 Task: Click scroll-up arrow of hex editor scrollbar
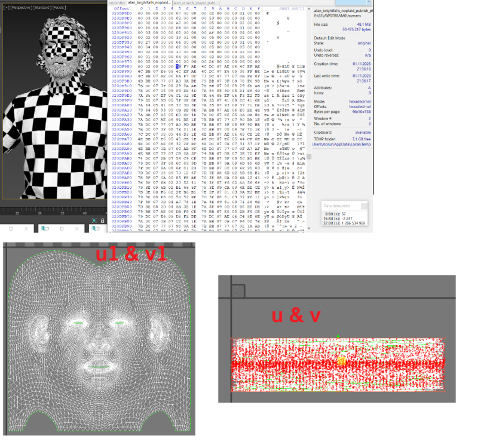pos(308,9)
